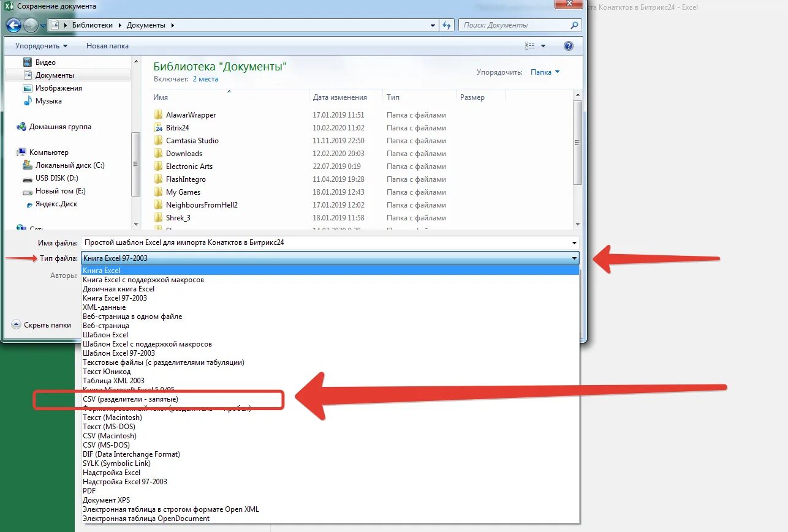Click the refresh button beside address bar
Image resolution: width=788 pixels, height=532 pixels.
(447, 25)
